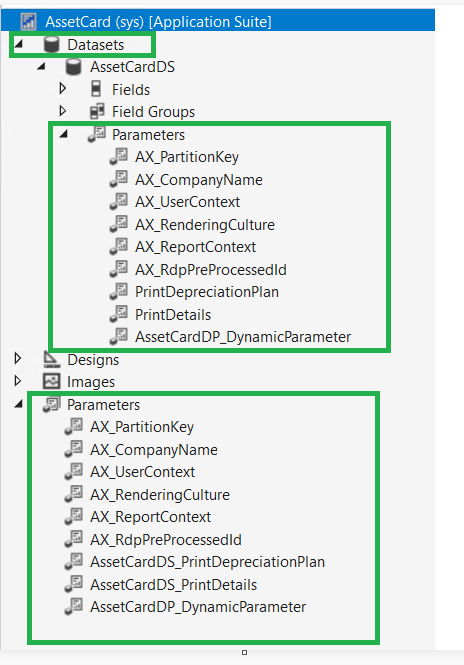Select the Fields label

131,89
